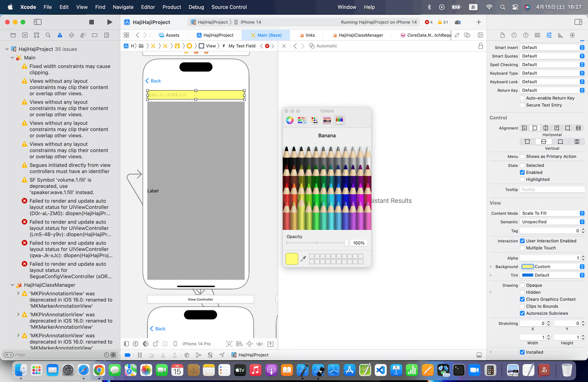
Task: Click the Background color well
Action: pos(527,267)
